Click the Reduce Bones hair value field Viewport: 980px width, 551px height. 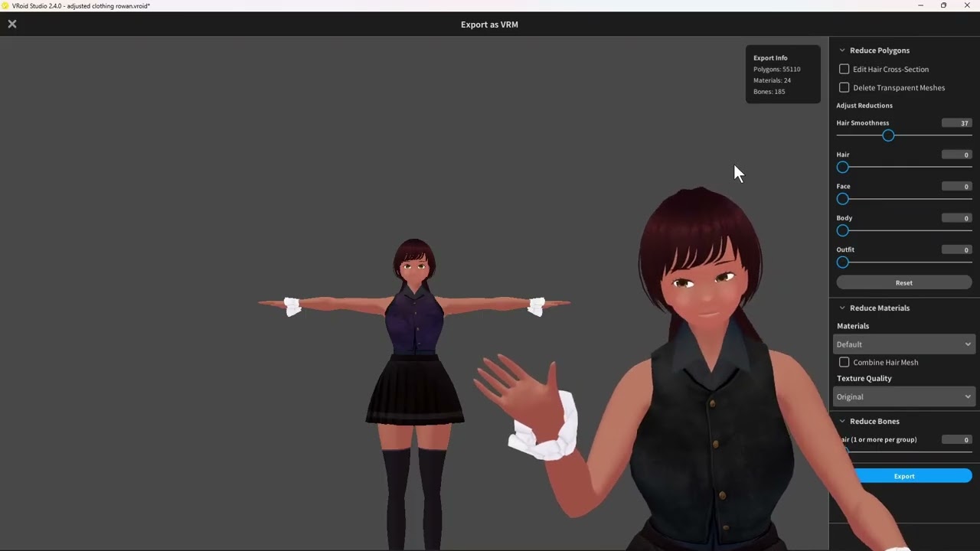(957, 439)
